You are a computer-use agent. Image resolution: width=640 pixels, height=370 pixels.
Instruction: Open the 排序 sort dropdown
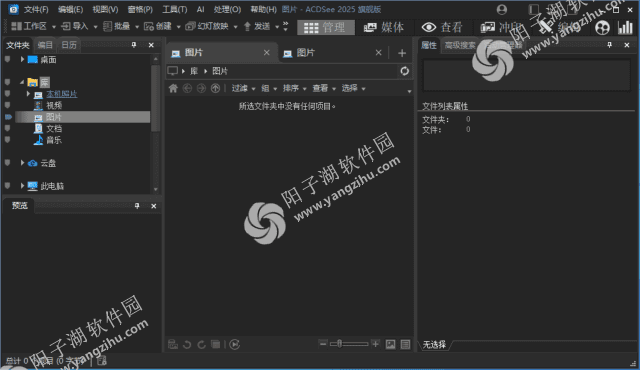295,88
